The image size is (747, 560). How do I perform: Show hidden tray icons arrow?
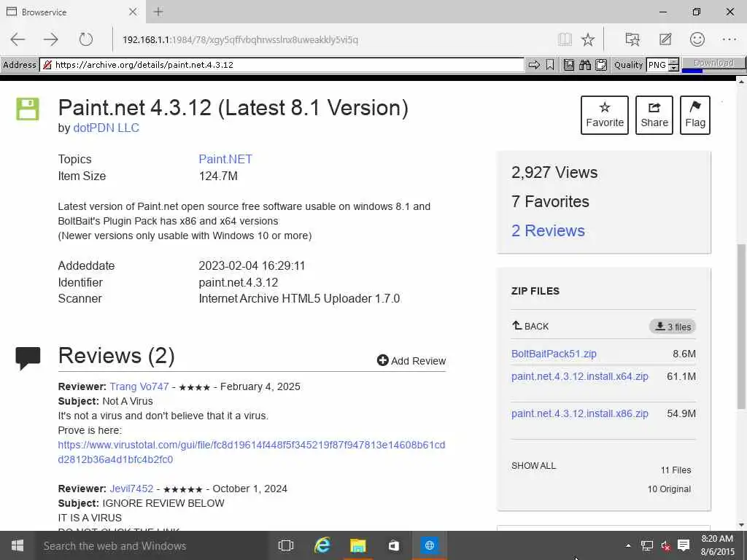point(628,545)
